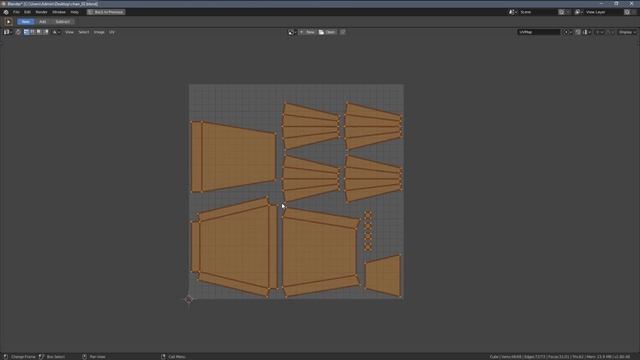Open the File menu
The height and width of the screenshot is (360, 640).
16,12
